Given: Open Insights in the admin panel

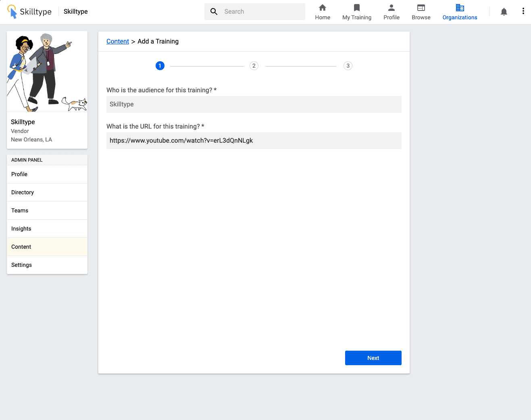Looking at the screenshot, I should coord(47,229).
